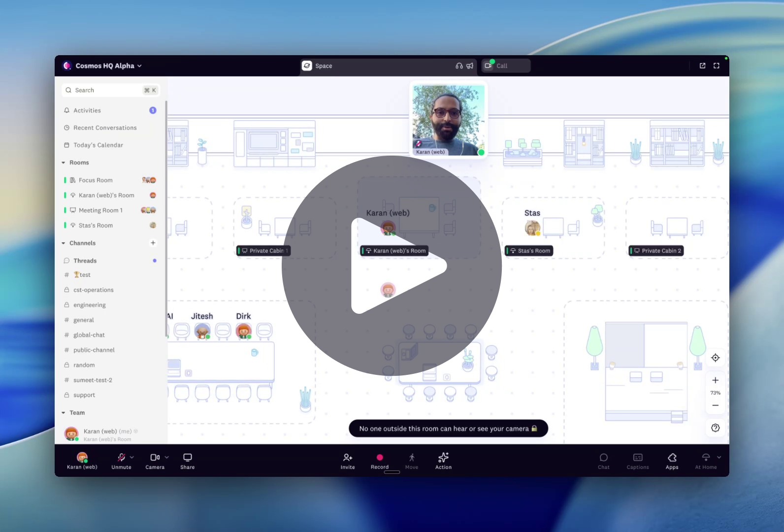This screenshot has height=532, width=784.
Task: Click Dirk's avatar on the map
Action: click(244, 331)
